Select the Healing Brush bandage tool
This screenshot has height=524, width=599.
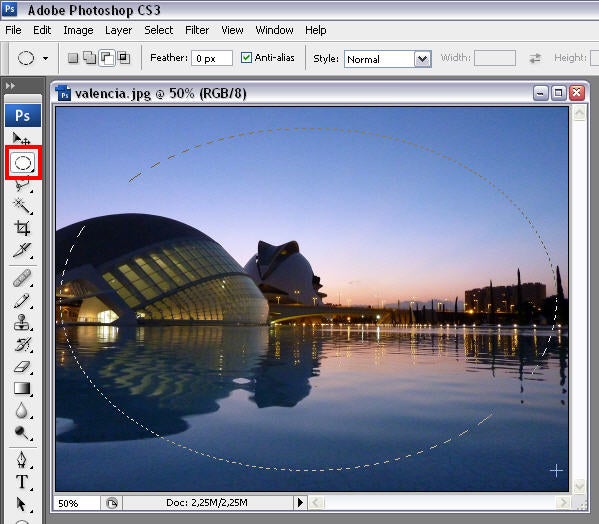point(22,278)
